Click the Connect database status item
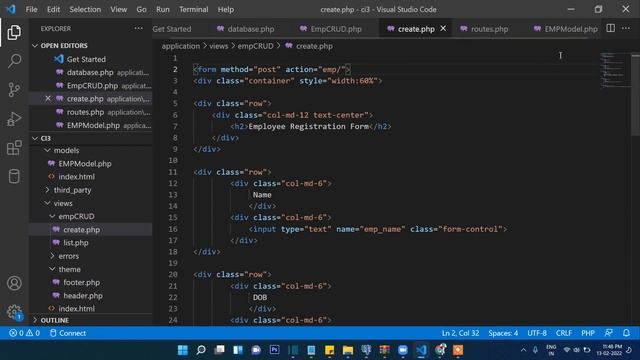The height and width of the screenshot is (360, 640). coord(68,333)
